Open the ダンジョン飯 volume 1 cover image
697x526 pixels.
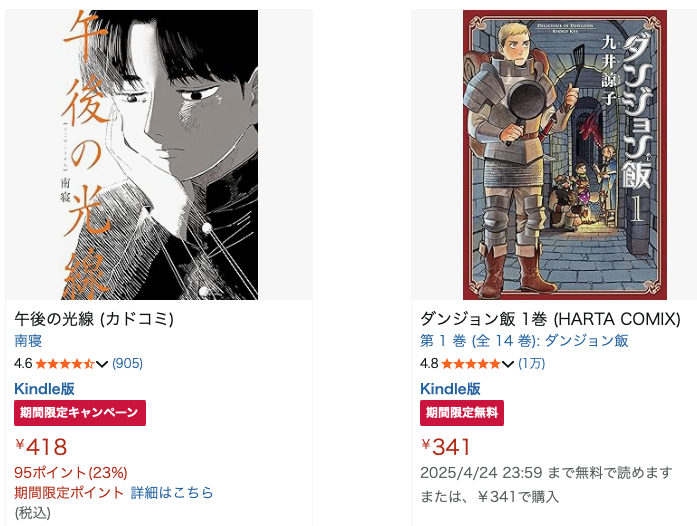click(x=565, y=155)
